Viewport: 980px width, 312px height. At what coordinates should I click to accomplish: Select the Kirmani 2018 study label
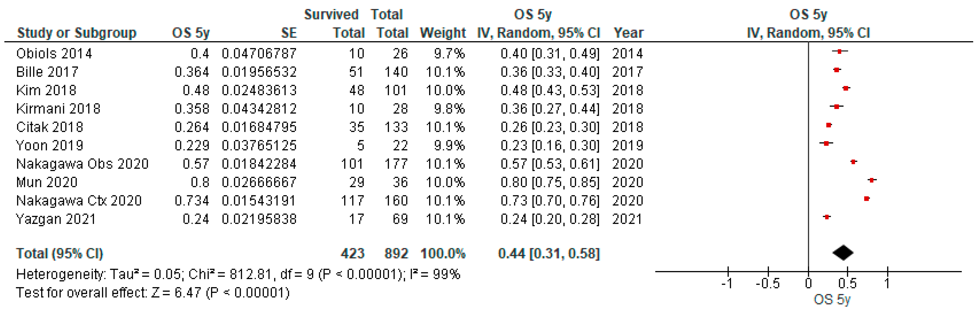(58, 109)
